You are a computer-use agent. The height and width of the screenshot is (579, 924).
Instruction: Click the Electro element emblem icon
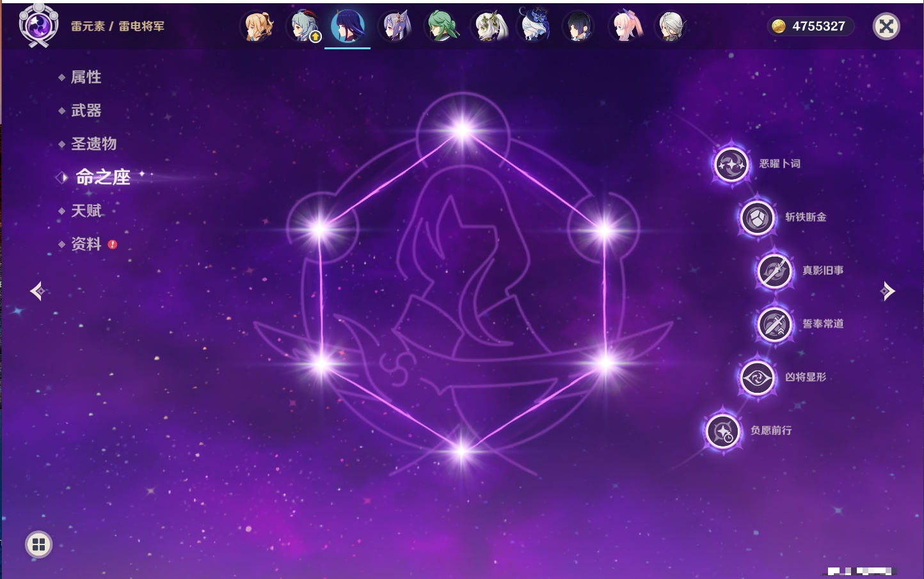coord(38,26)
